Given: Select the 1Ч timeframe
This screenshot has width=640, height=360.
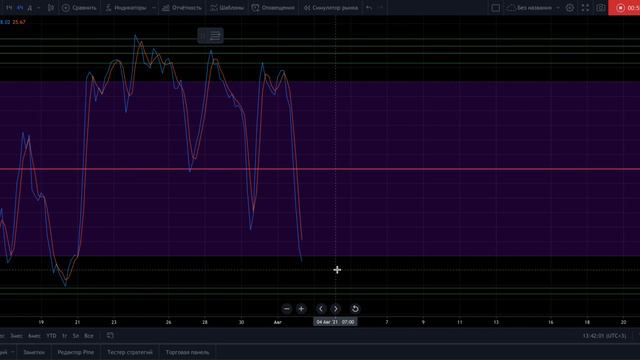Looking at the screenshot, I should tap(9, 8).
